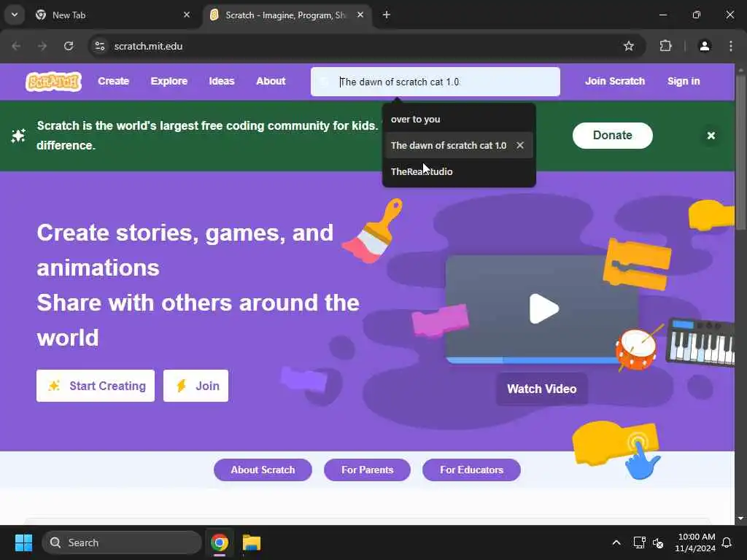The width and height of the screenshot is (747, 560).
Task: Go forward in browser history
Action: (42, 46)
